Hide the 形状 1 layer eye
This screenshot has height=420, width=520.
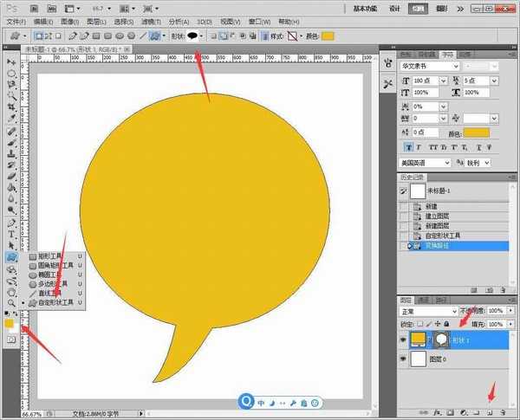click(401, 340)
